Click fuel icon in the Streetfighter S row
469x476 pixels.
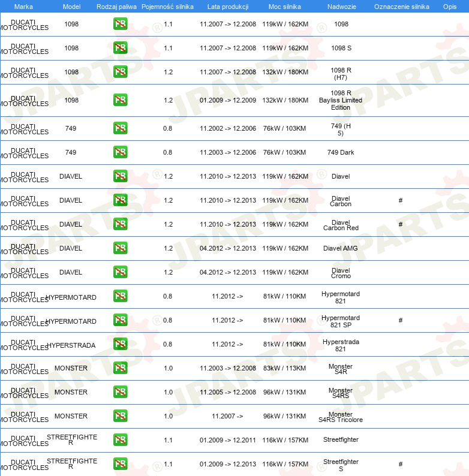[x=121, y=464]
